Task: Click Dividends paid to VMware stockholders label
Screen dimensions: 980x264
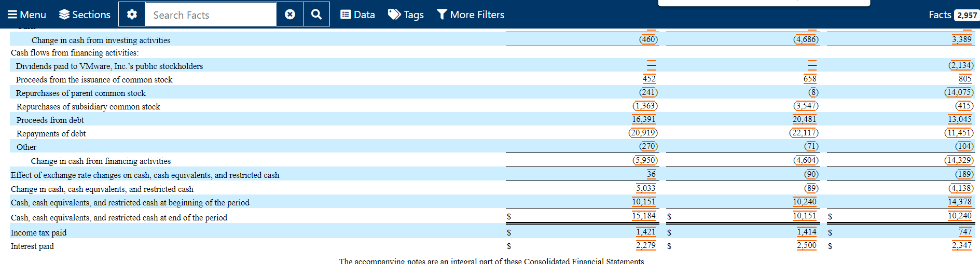Action: point(109,66)
